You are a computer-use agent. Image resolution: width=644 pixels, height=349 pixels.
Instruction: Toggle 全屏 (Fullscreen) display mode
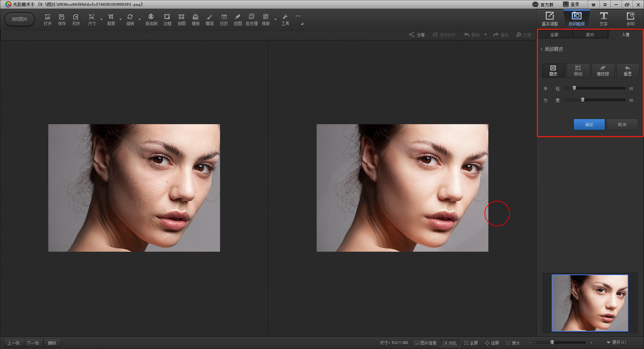[x=471, y=343]
